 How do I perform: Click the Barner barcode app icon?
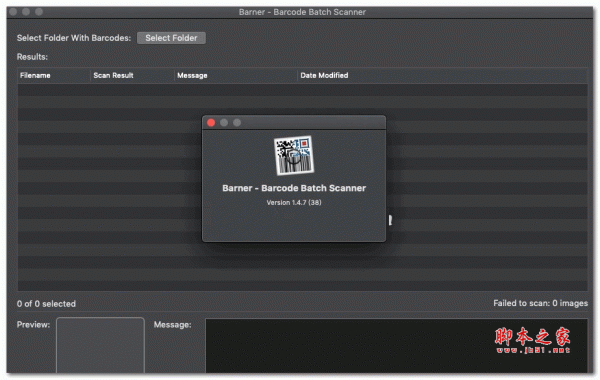pyautogui.click(x=294, y=155)
